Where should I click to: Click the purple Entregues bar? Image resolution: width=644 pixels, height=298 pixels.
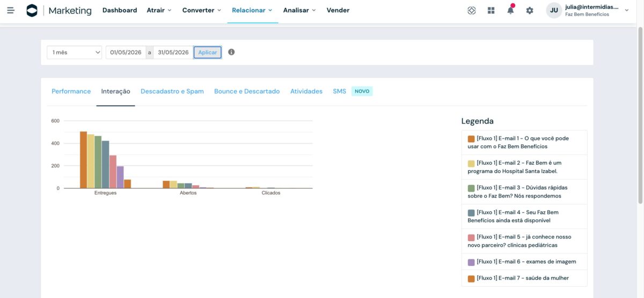[x=120, y=177]
